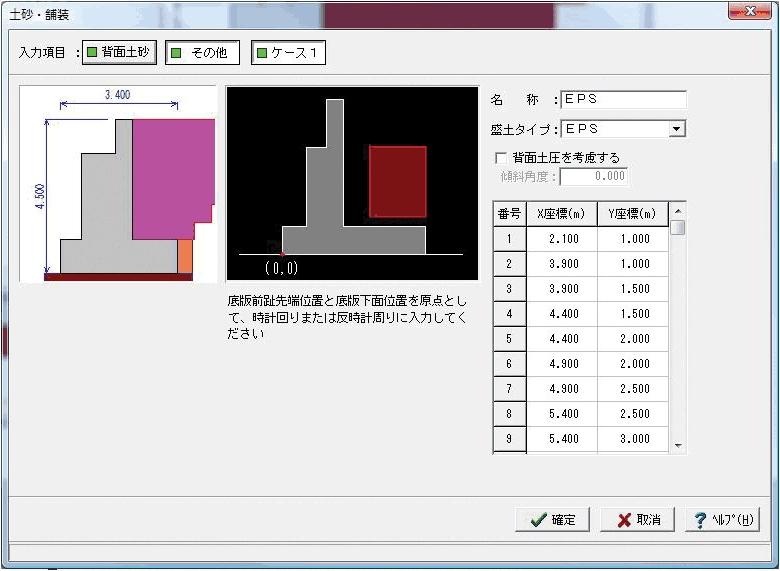The width and height of the screenshot is (780, 571).
Task: Click green indicator icon on 背面土砂
Action: point(92,52)
